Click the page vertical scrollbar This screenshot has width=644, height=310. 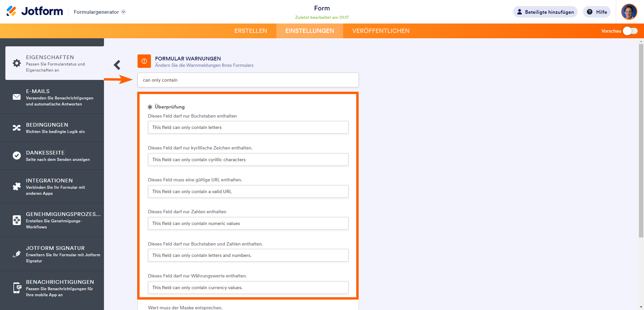click(641, 141)
